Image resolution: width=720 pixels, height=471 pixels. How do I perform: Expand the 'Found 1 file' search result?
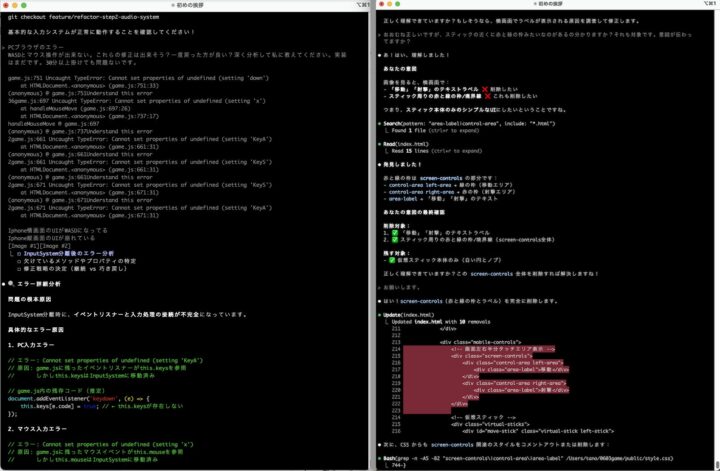(x=435, y=130)
